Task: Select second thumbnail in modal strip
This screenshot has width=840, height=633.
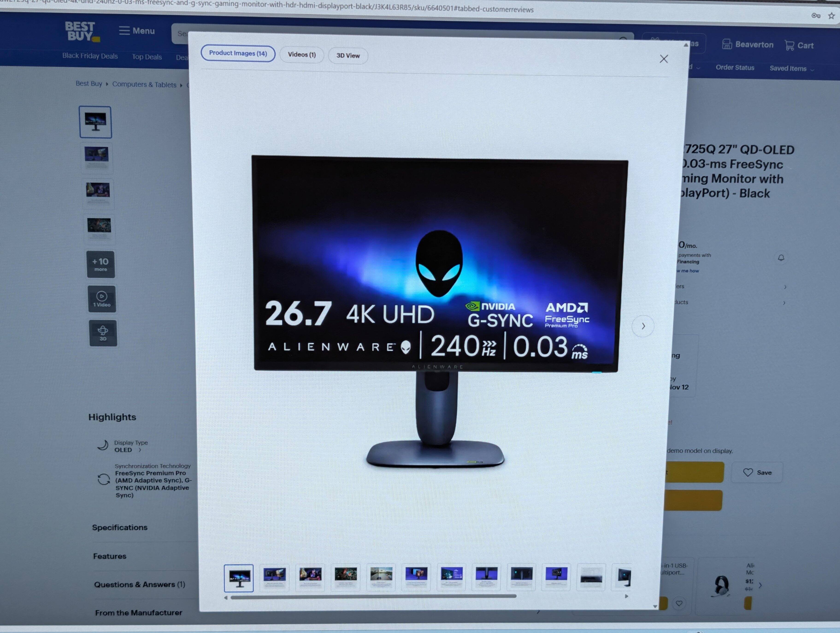Action: coord(274,577)
